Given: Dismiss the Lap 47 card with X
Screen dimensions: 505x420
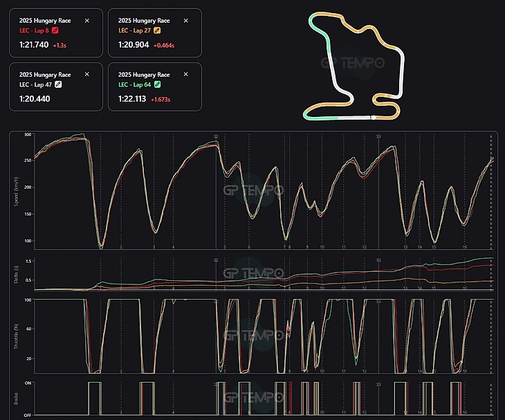Looking at the screenshot, I should pos(86,75).
